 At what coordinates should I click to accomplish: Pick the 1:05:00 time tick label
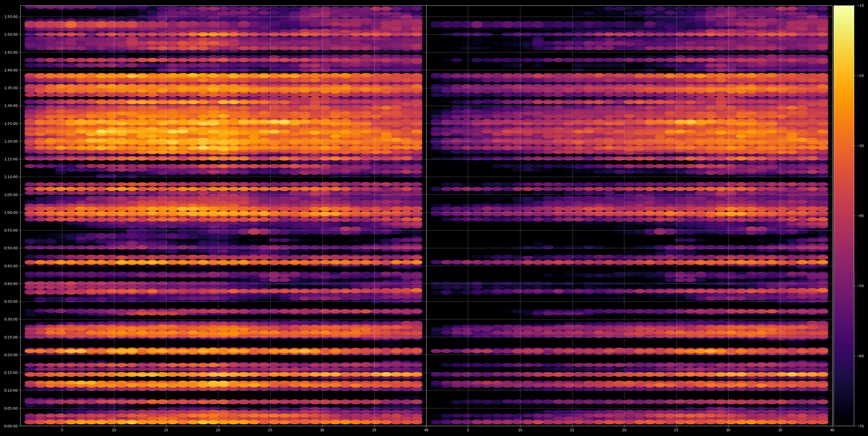pos(12,195)
